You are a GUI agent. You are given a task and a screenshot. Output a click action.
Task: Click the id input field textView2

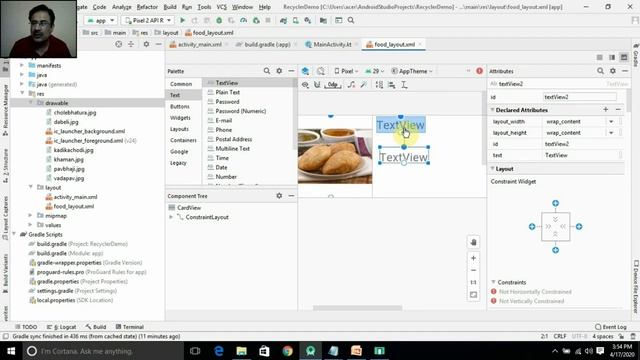580,97
